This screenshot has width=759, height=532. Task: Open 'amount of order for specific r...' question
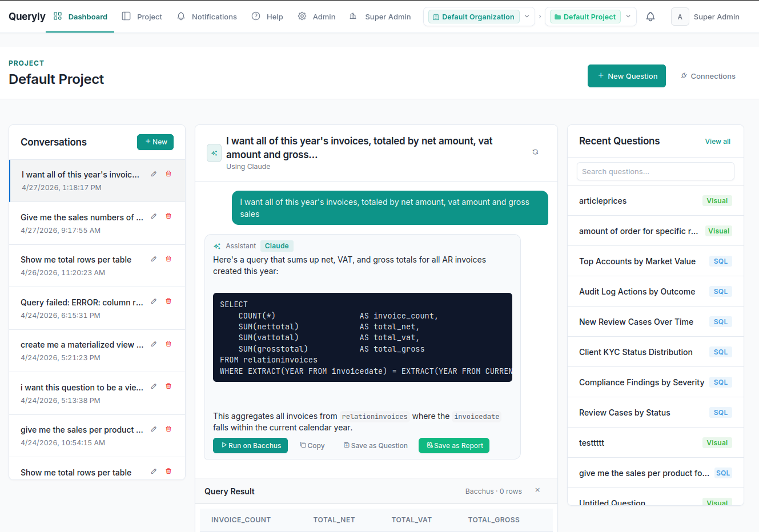tap(656, 231)
